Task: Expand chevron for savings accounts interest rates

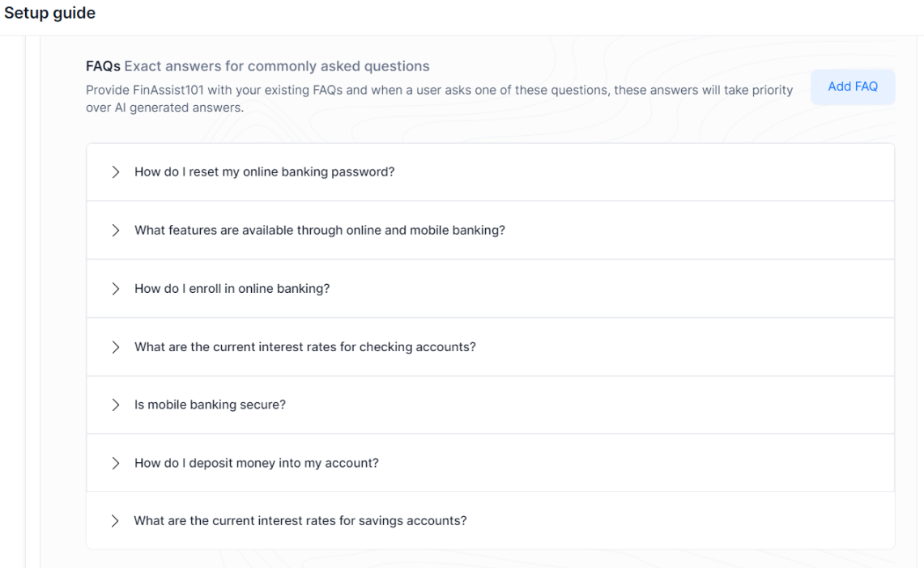Action: tap(116, 521)
